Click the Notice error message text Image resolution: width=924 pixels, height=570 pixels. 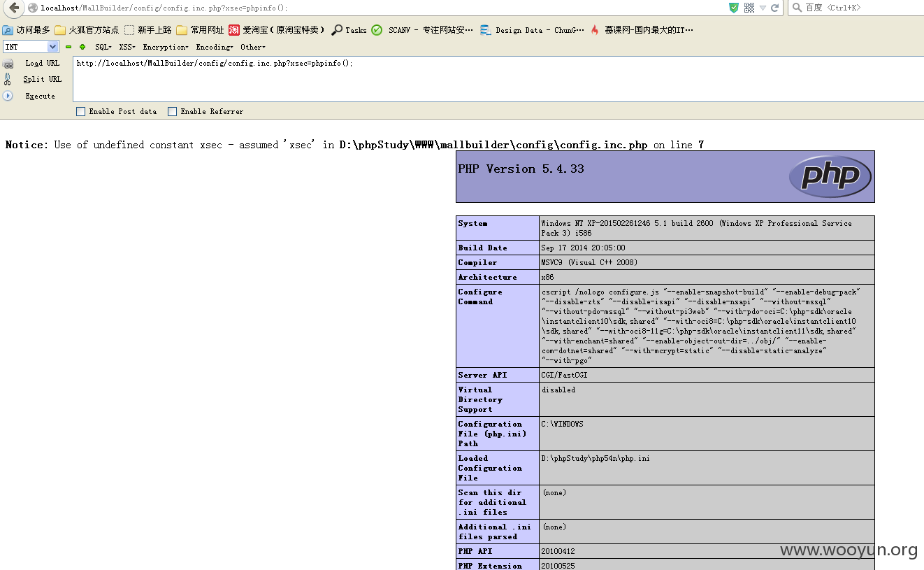click(x=354, y=145)
